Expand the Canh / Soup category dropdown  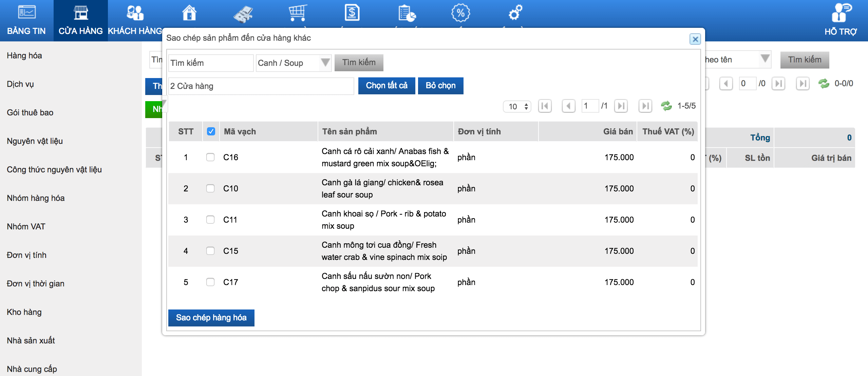pyautogui.click(x=293, y=63)
